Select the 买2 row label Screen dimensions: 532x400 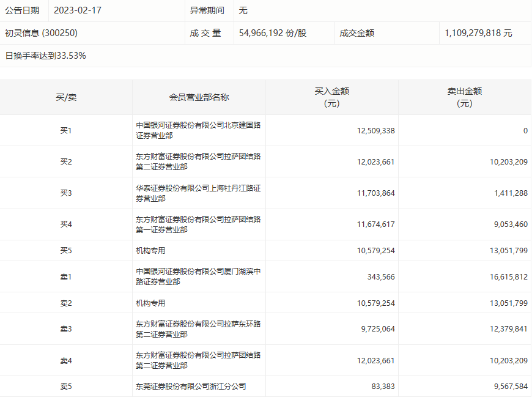pos(66,162)
